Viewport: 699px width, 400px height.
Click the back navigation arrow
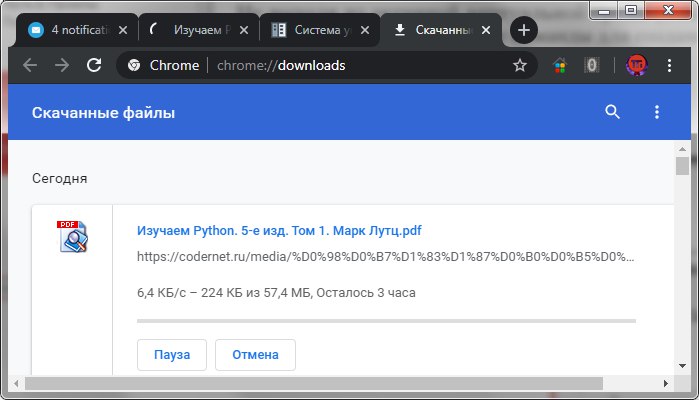pos(30,66)
